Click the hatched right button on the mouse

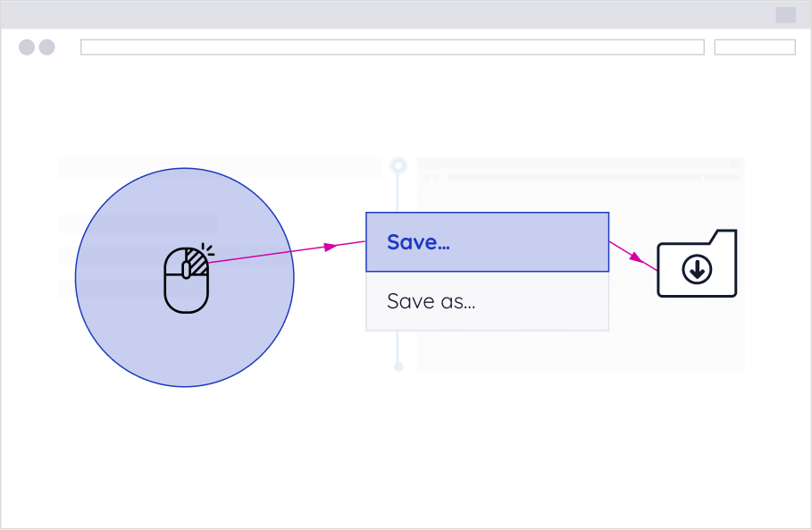[x=197, y=263]
